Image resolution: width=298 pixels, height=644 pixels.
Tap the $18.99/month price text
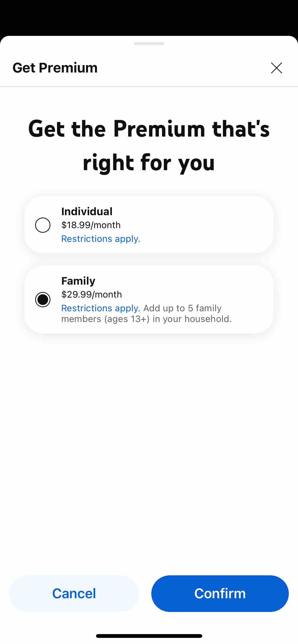(91, 225)
